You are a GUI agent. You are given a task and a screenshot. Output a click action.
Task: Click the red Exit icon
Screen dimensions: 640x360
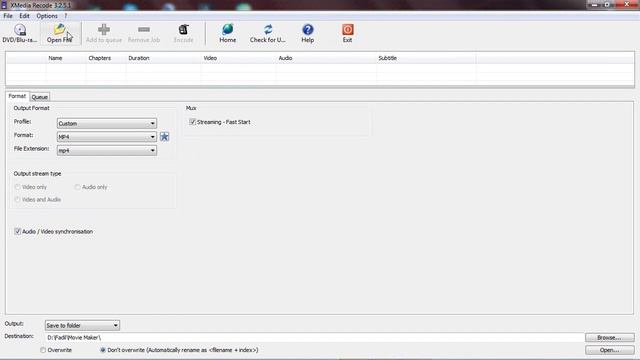click(347, 30)
